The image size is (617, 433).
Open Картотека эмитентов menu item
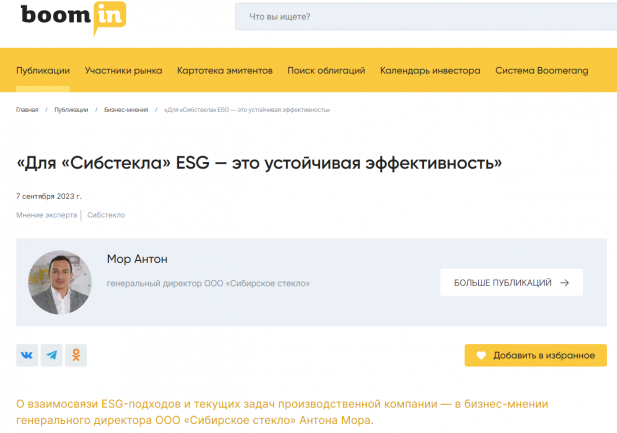(225, 70)
